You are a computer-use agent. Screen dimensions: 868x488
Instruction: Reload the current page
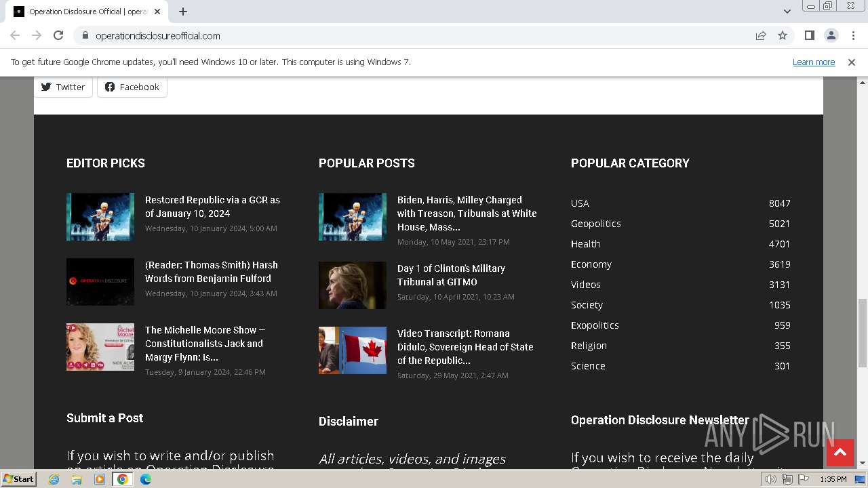coord(58,35)
